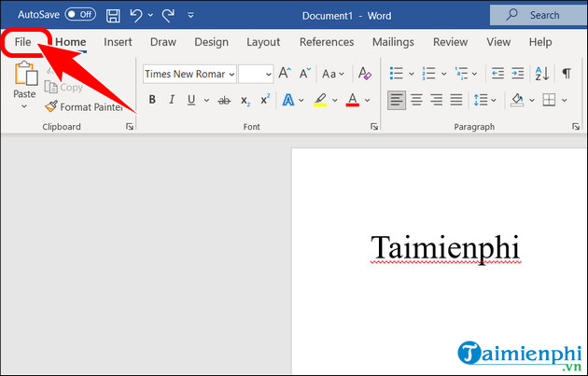Click the Shading paint bucket icon
This screenshot has height=376, width=588.
pos(517,100)
